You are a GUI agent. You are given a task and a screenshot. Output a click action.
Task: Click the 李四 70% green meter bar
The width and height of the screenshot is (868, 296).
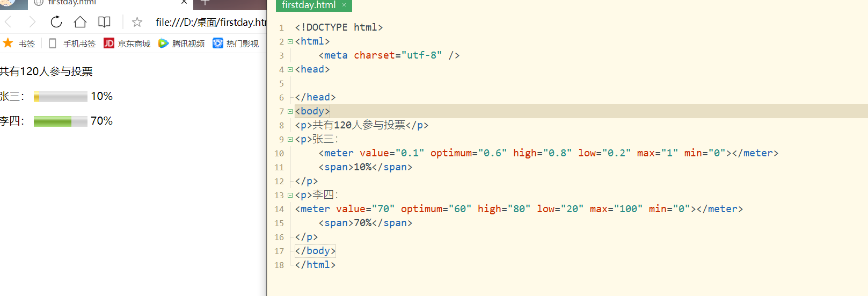[61, 121]
